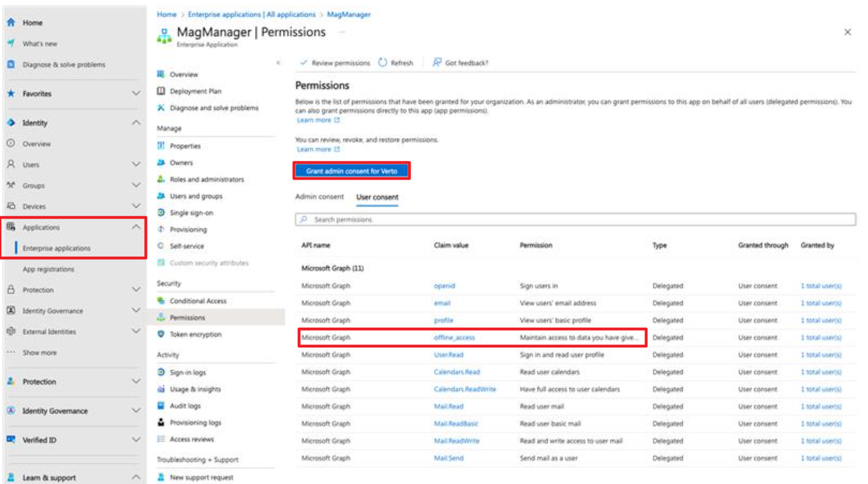The image size is (868, 484).
Task: Click the Devices icon in the sidebar
Action: (x=11, y=206)
